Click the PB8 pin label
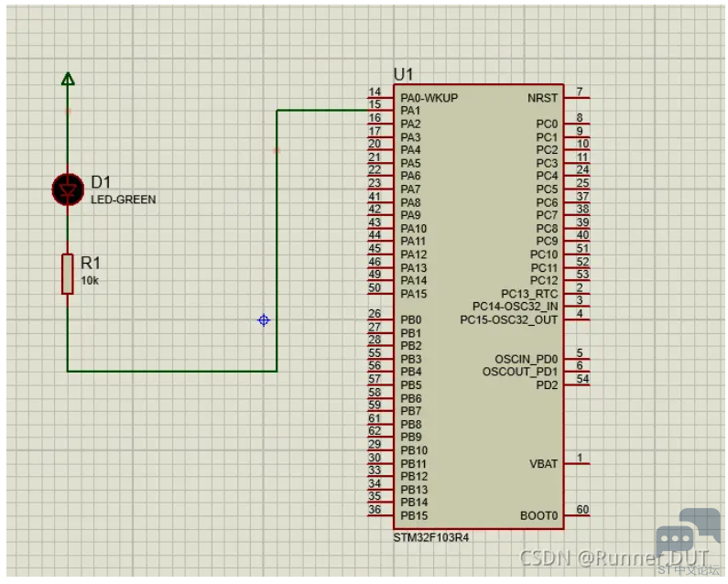Screen dimensions: 728x584 coord(411,425)
